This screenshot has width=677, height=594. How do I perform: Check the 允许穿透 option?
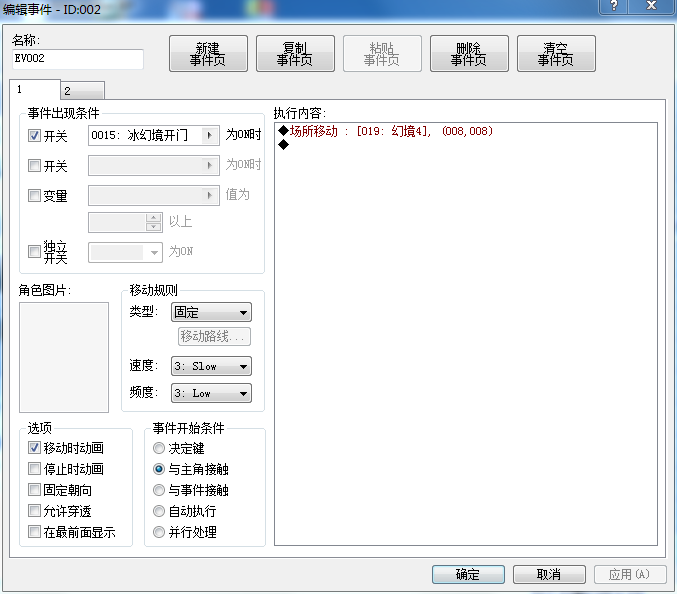tap(34, 511)
